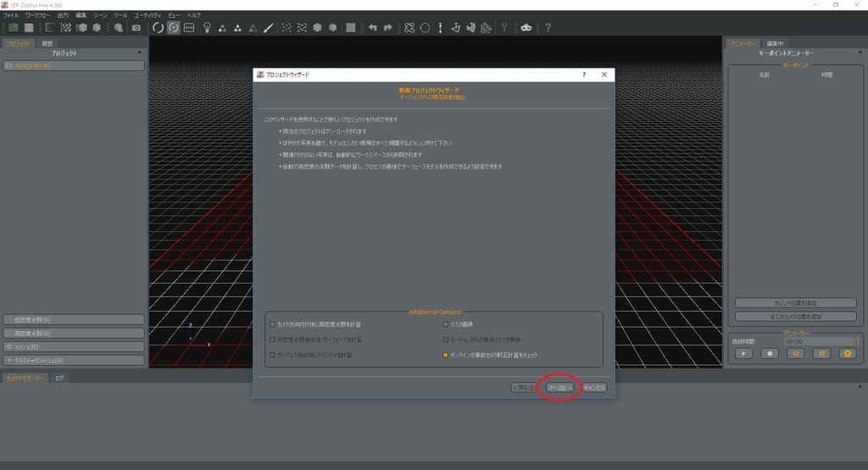Open the ユーティリティ menu
Screen dimensions: 868x470
click(x=147, y=15)
